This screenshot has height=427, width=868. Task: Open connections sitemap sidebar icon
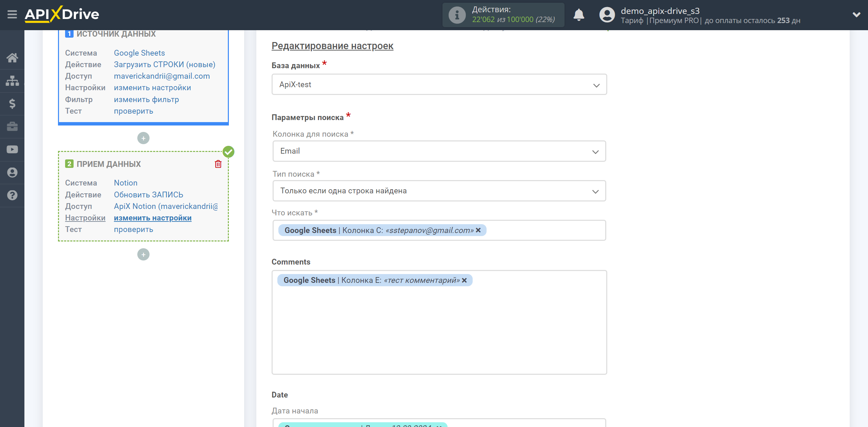[12, 81]
